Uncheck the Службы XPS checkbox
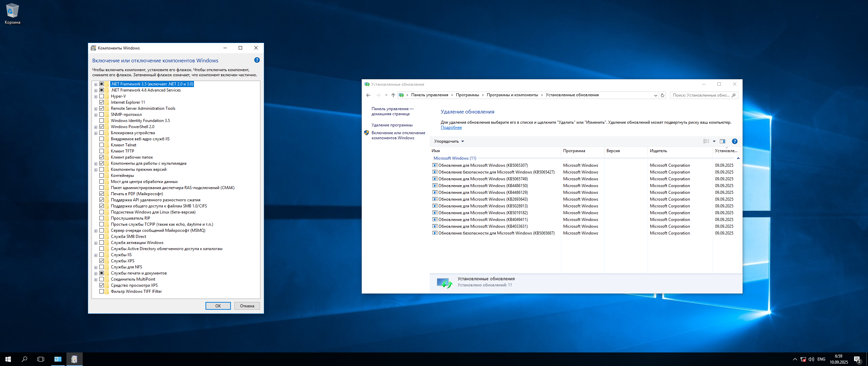The height and width of the screenshot is (366, 868). point(101,261)
